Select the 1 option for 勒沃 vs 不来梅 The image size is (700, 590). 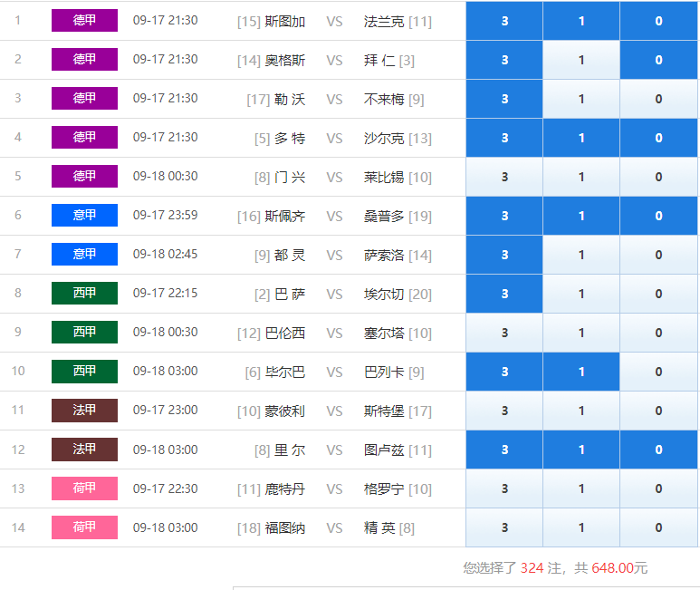tap(581, 99)
